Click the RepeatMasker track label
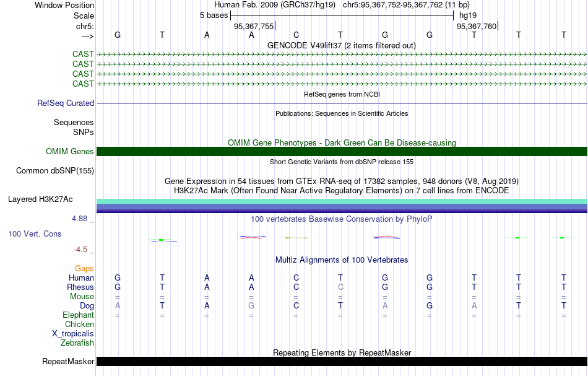Image resolution: width=588 pixels, height=376 pixels. [x=68, y=361]
